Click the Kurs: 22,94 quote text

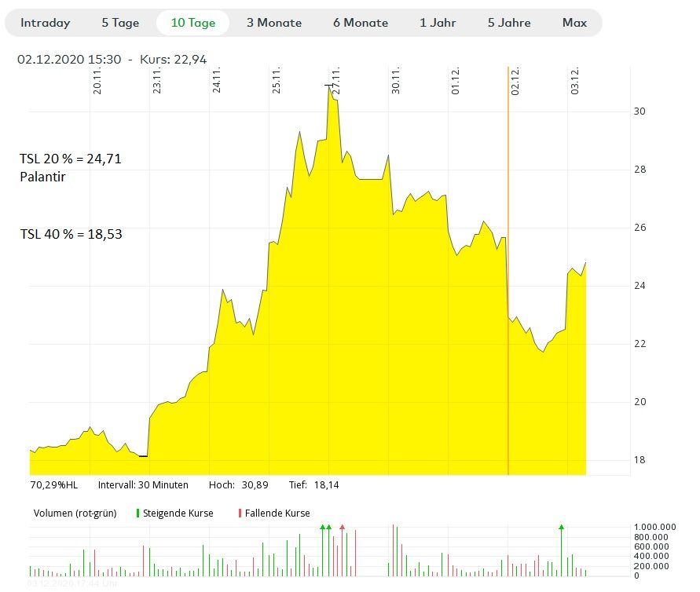[x=174, y=58]
